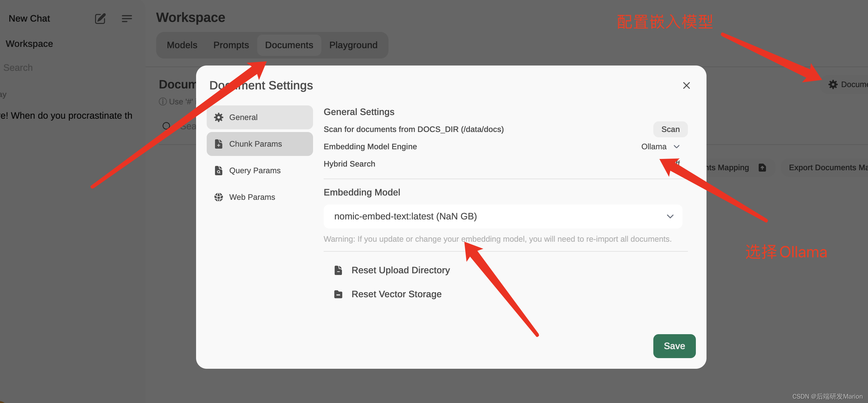Viewport: 868px width, 403px height.
Task: Close the Document Settings dialog
Action: [686, 86]
